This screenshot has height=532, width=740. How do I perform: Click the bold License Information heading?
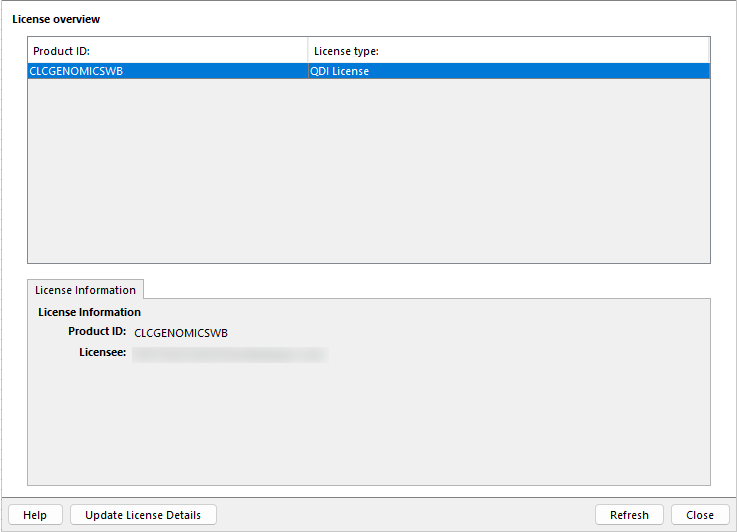[x=89, y=312]
